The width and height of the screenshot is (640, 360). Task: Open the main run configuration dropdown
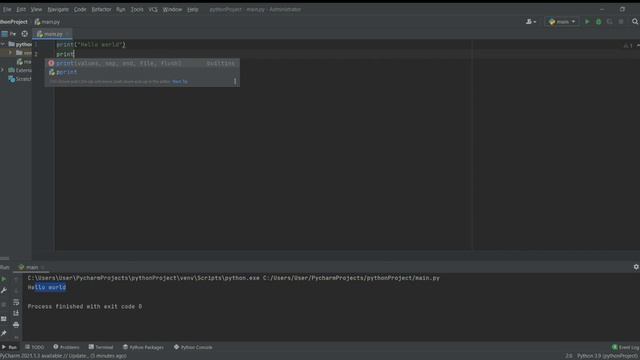pos(562,22)
